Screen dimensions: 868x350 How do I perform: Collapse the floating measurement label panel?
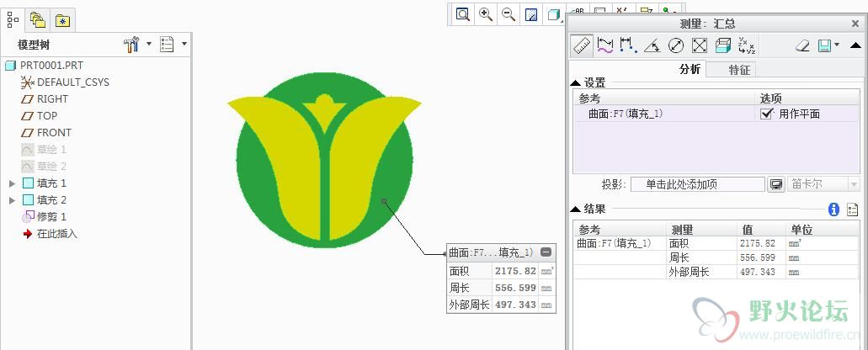[x=546, y=252]
